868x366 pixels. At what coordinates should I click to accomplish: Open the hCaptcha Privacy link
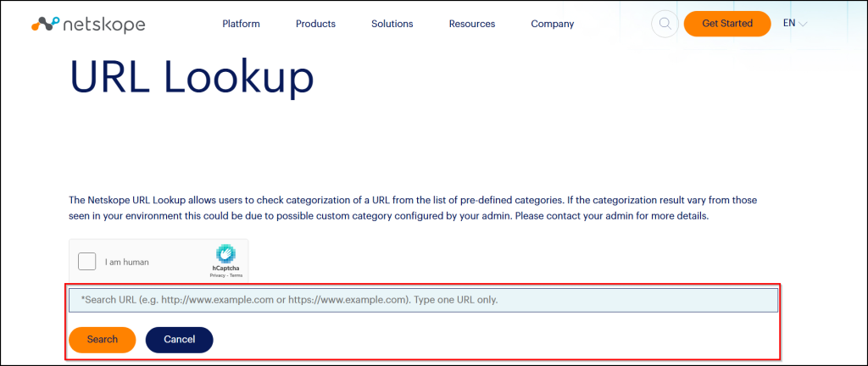[x=217, y=276]
